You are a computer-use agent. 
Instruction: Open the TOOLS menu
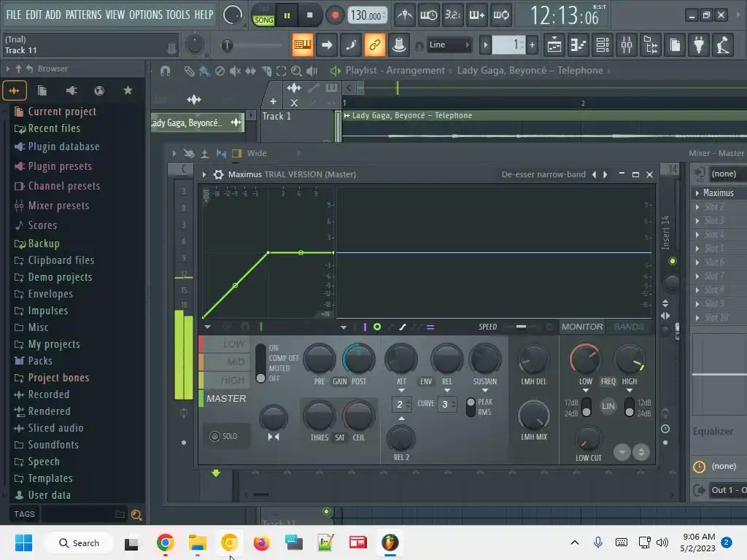point(178,15)
